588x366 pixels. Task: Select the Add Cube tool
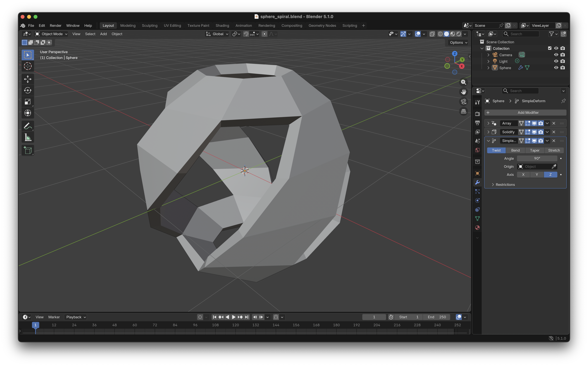tap(28, 150)
